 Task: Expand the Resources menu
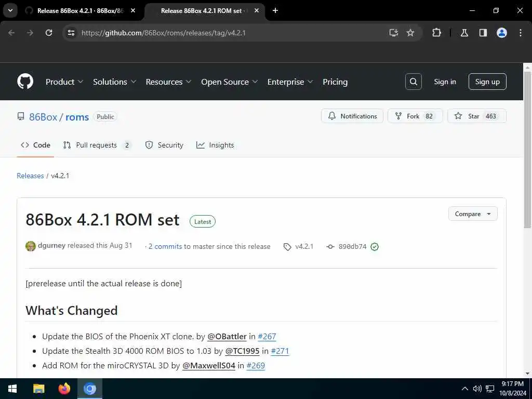(x=168, y=82)
